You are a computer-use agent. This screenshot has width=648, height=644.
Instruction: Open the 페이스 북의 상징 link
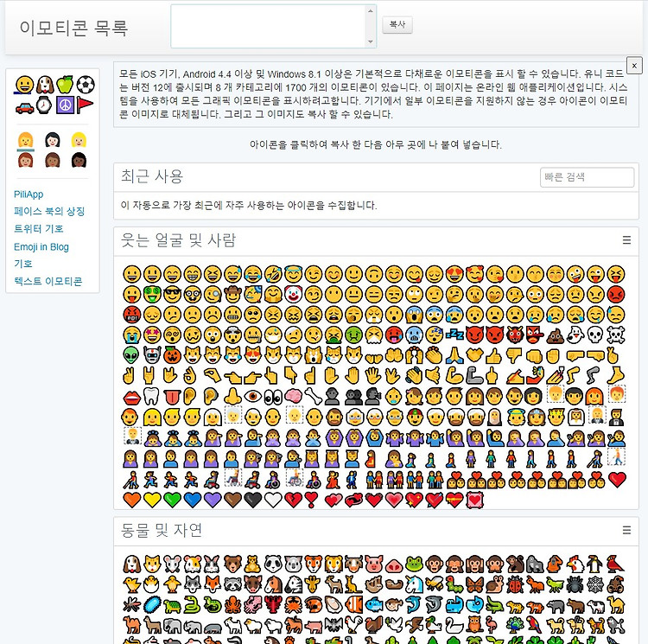coord(49,211)
